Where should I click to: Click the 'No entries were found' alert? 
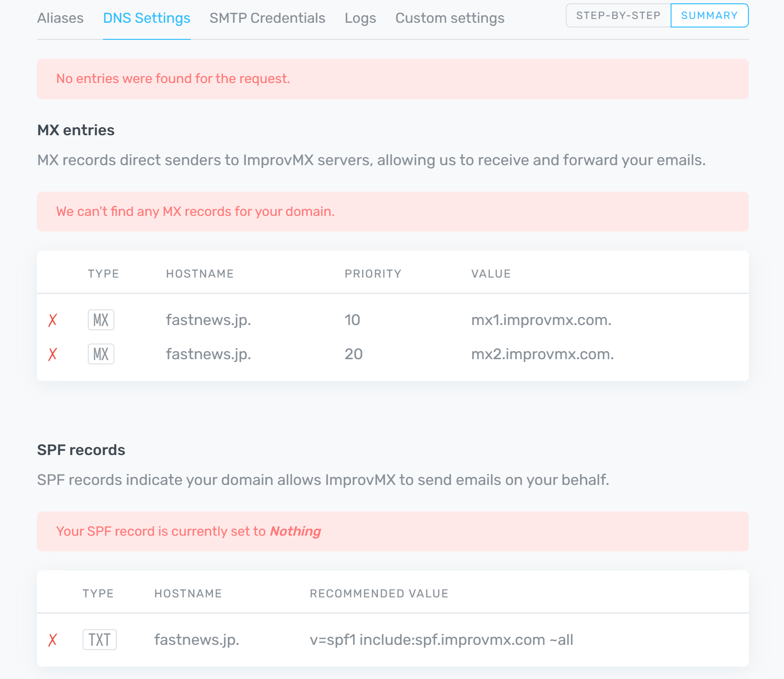pos(393,79)
